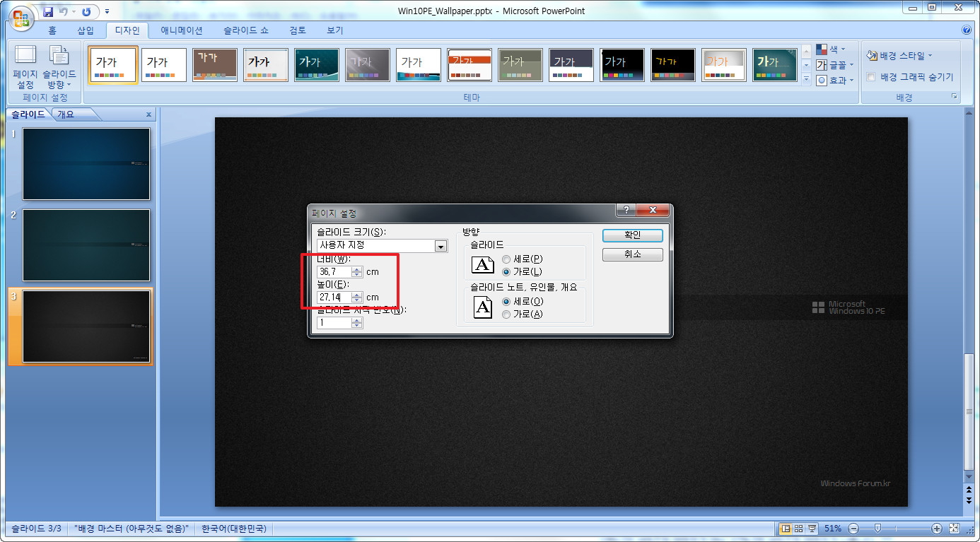Increase 너비 width with up spinner
Screen dimensions: 980x542
[x=357, y=269]
